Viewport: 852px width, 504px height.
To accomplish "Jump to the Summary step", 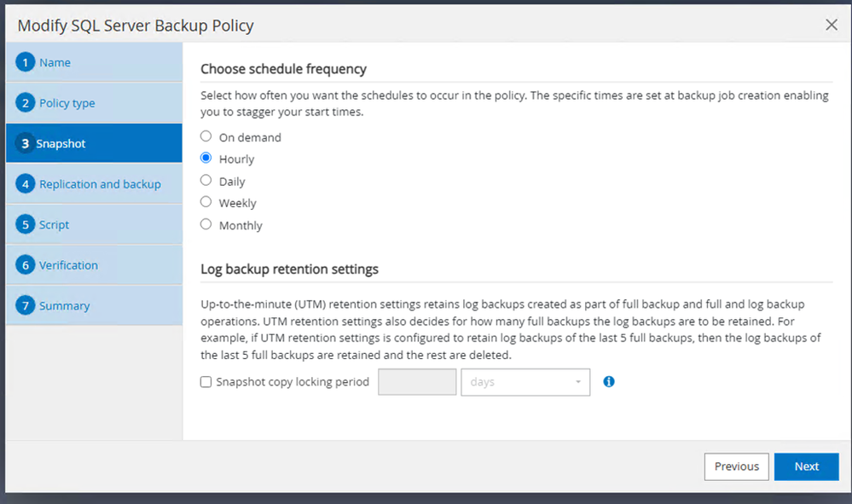I will (x=64, y=306).
